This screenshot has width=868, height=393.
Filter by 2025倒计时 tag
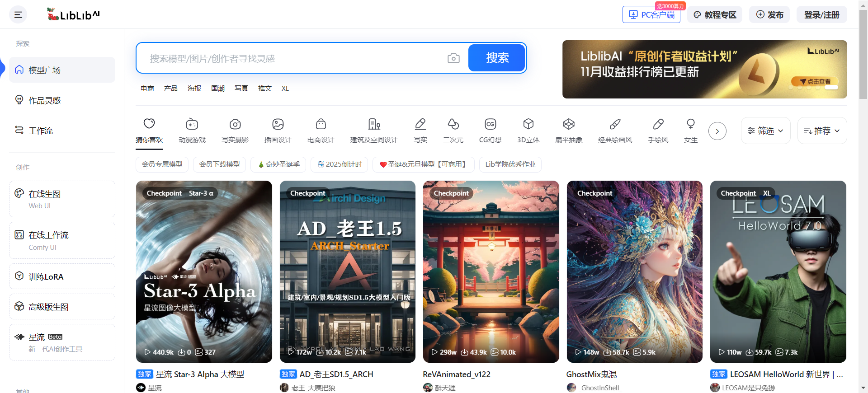click(x=340, y=164)
